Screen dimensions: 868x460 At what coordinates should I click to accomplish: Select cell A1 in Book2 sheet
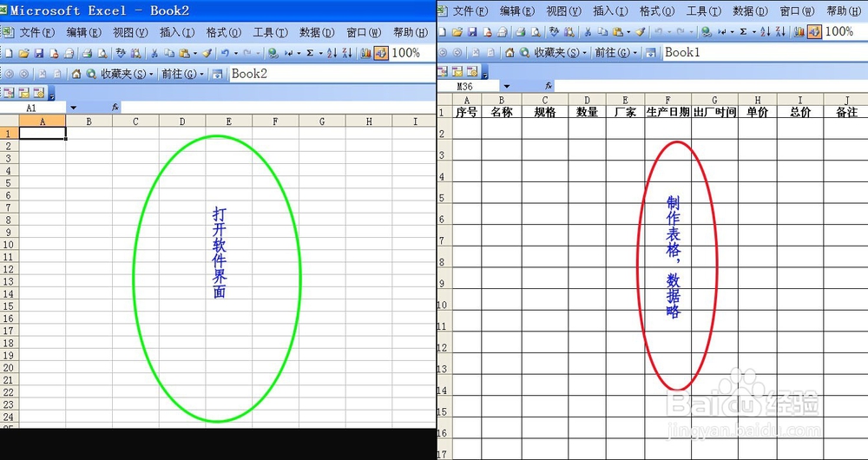(43, 134)
